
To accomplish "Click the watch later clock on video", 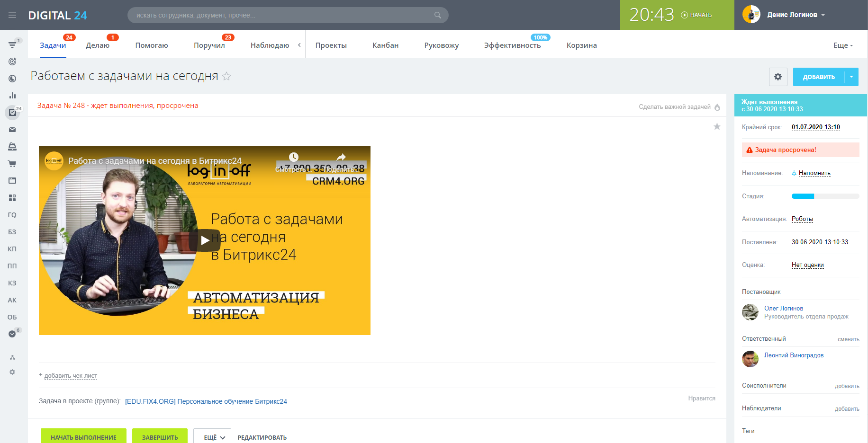I will pos(294,157).
